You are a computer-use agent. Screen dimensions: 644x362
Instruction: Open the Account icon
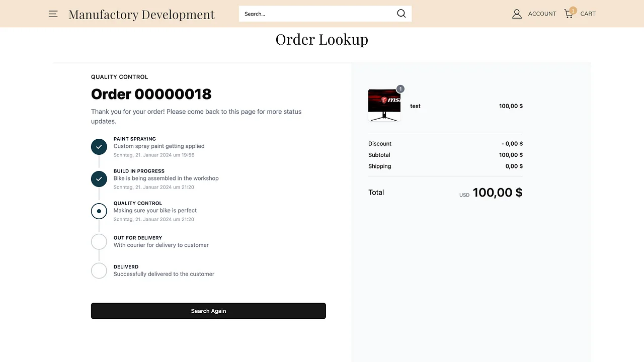(x=517, y=14)
